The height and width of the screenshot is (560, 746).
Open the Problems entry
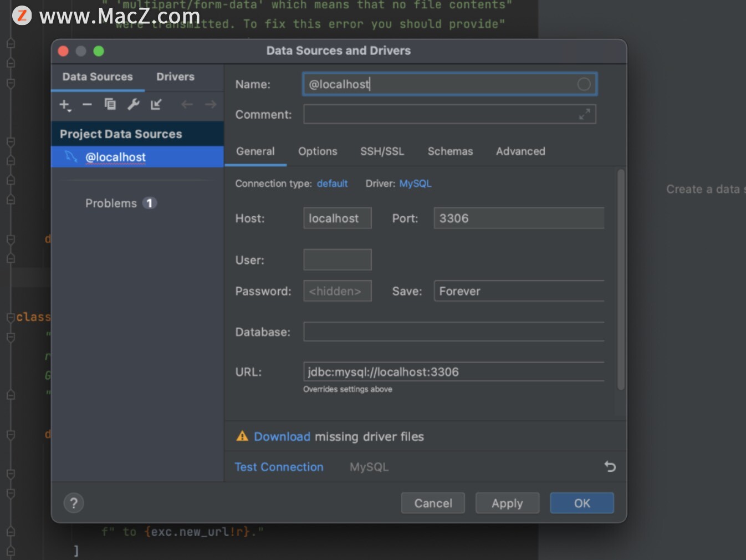111,203
